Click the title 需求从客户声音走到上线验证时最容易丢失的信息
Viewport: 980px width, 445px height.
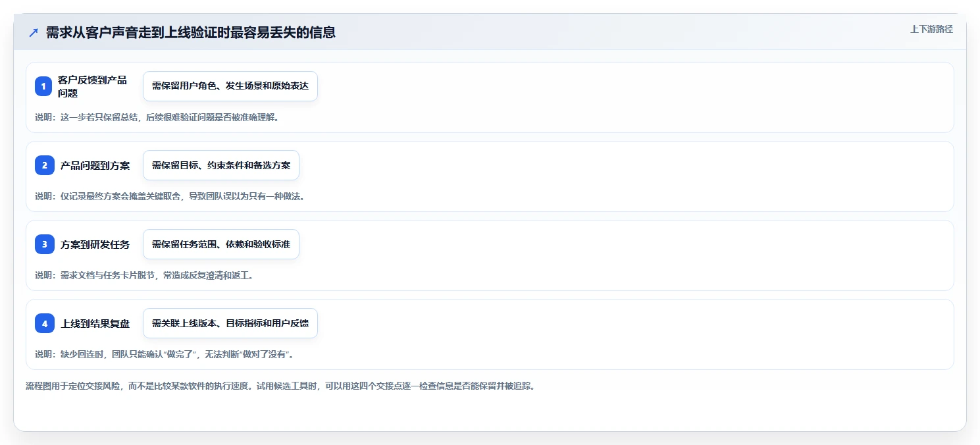pyautogui.click(x=191, y=32)
